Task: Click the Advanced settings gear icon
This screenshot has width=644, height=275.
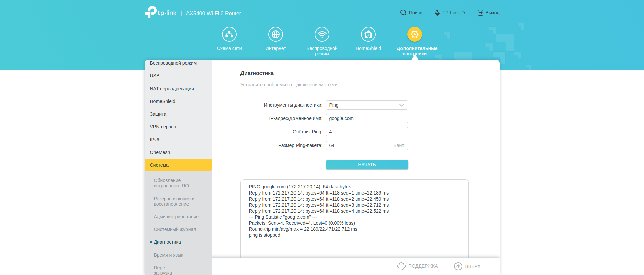Action: (x=415, y=34)
